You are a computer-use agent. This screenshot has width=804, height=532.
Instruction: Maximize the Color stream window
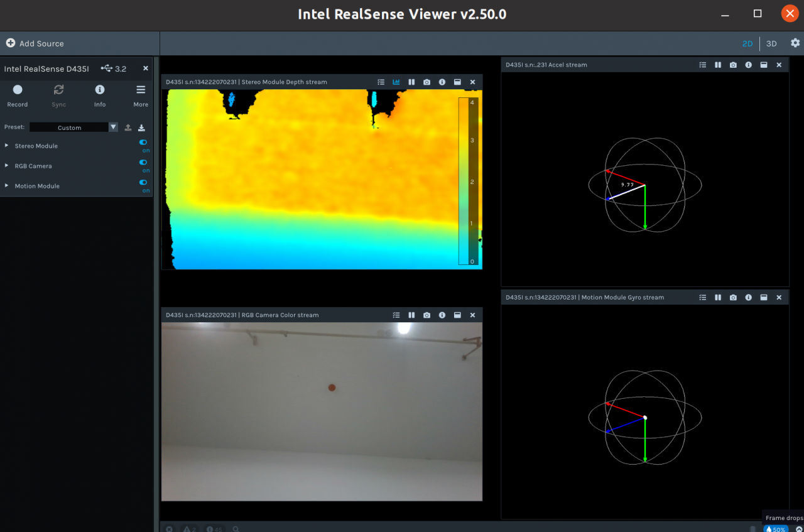tap(457, 315)
